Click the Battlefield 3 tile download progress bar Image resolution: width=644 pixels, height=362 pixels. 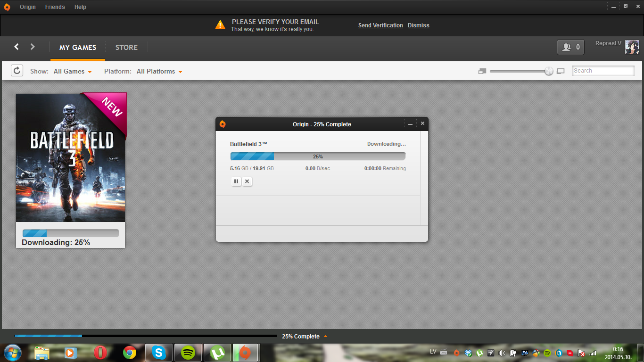click(71, 233)
